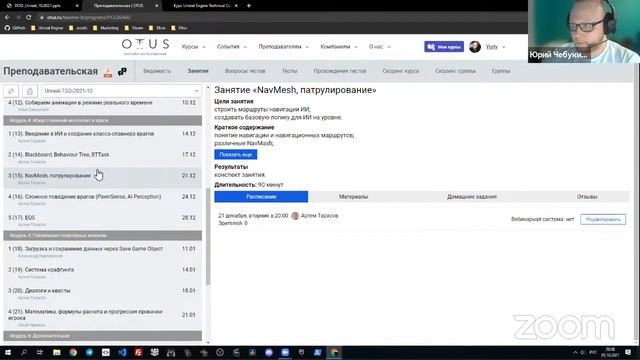640x360 pixels.
Task: Switch to the Скоринг группы tab
Action: (x=455, y=71)
